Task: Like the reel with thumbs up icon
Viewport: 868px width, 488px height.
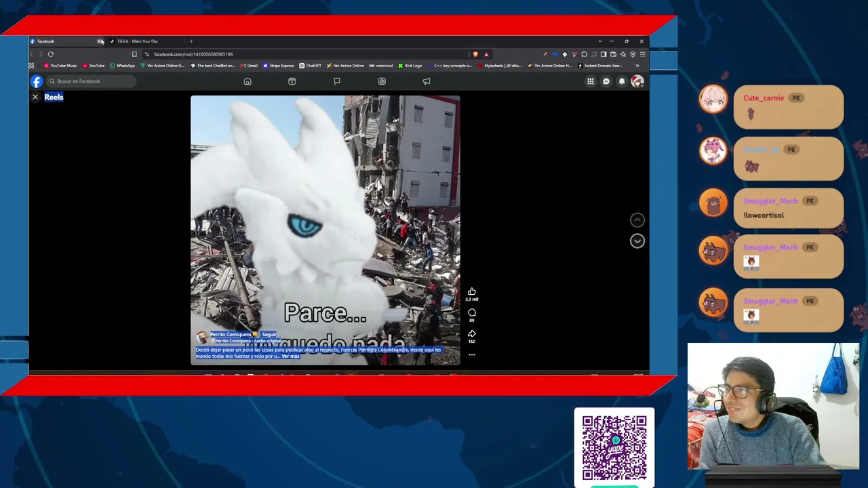Action: [472, 291]
